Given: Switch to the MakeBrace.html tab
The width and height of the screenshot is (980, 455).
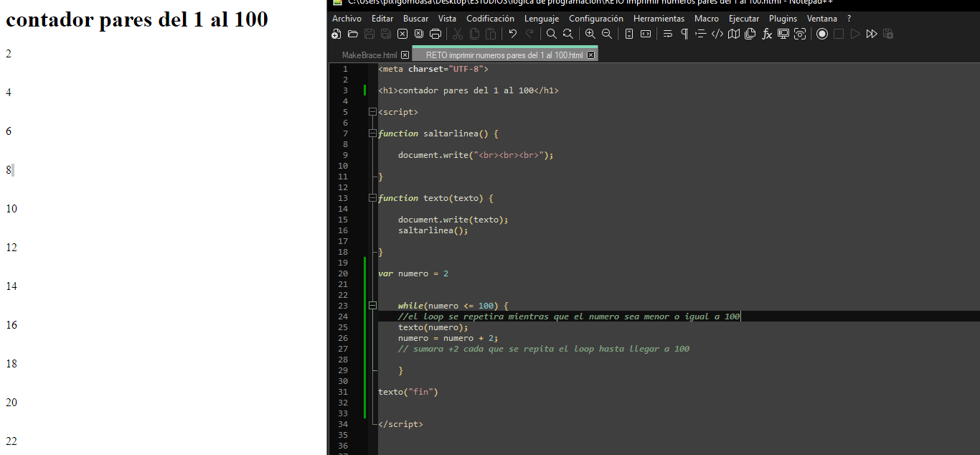Looking at the screenshot, I should [x=369, y=55].
